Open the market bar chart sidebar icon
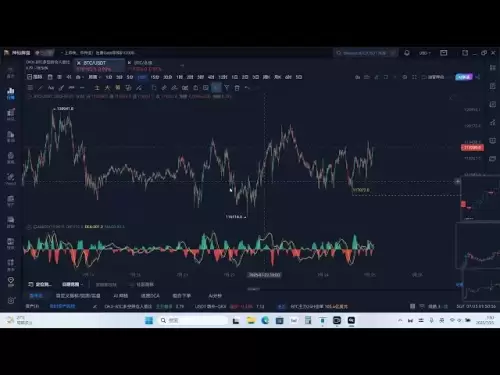Screen dimensions: 500x375 tap(11, 93)
